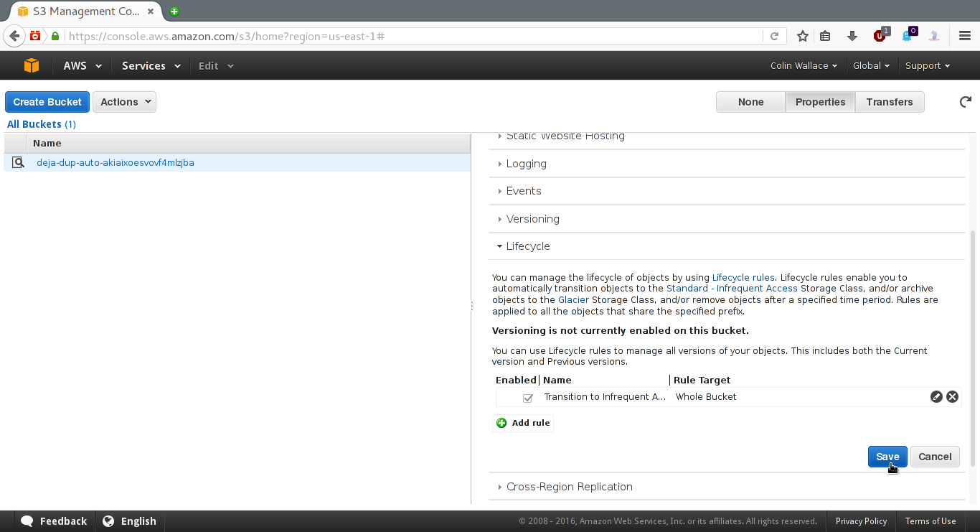Open the Privacy Policy link
980x532 pixels.
point(861,521)
